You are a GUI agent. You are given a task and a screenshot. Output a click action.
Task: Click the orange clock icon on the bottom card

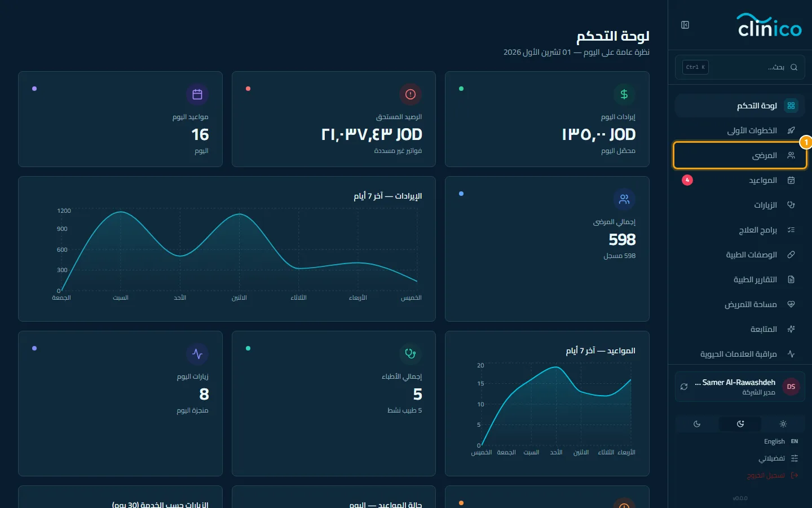point(624,504)
